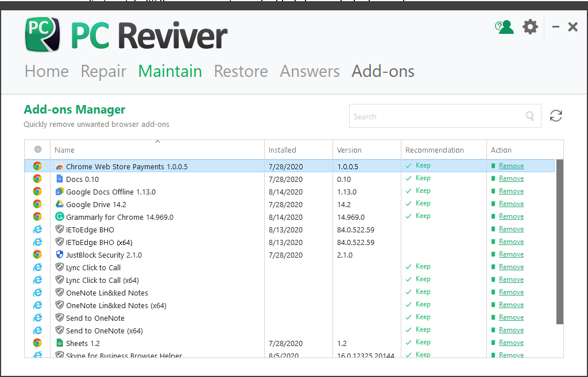Select the Grammarly for Chrome extension icon

59,216
